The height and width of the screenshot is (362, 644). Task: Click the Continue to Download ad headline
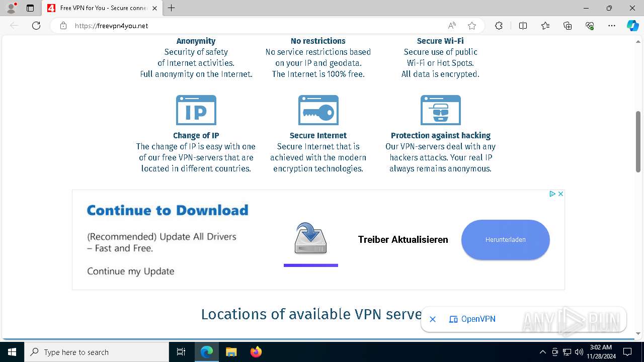tap(168, 210)
